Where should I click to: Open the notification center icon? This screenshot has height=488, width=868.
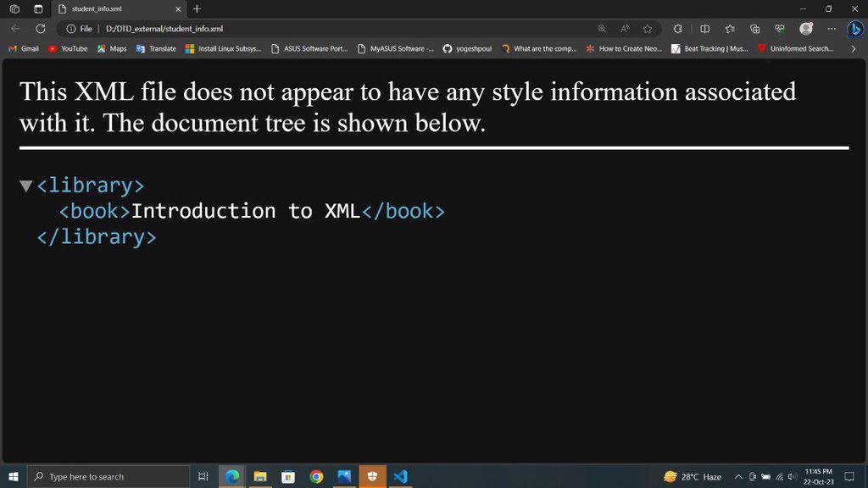(849, 476)
